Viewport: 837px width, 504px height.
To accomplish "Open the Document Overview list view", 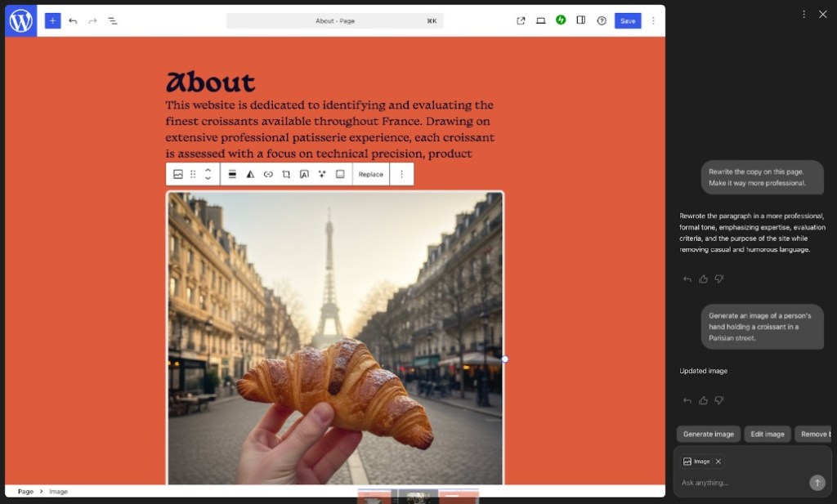I will click(x=113, y=20).
